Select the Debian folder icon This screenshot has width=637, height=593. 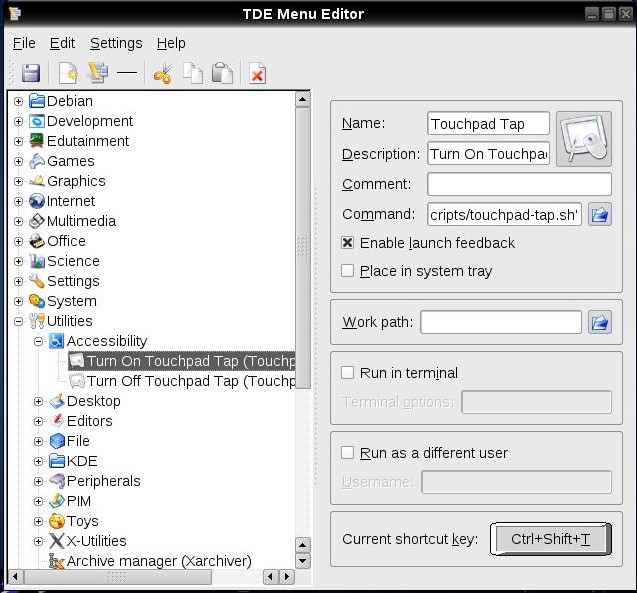pos(37,101)
